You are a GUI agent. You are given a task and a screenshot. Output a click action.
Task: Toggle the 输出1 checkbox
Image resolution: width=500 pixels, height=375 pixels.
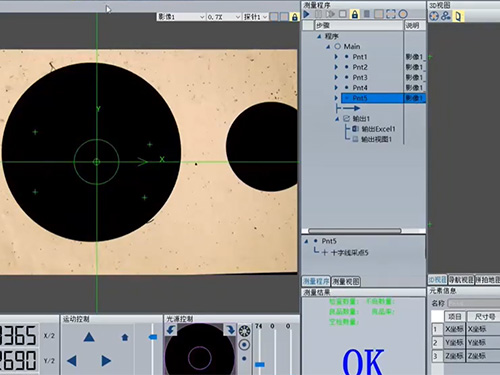point(347,118)
